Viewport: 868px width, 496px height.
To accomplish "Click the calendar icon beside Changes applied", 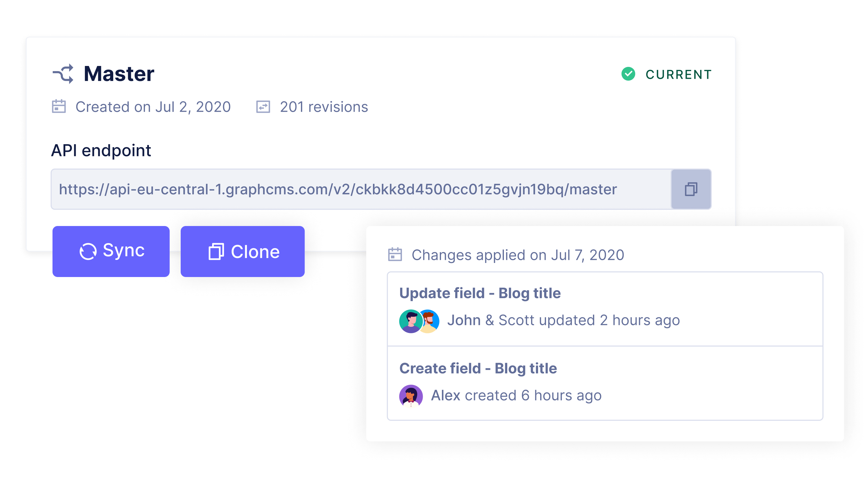I will [395, 255].
